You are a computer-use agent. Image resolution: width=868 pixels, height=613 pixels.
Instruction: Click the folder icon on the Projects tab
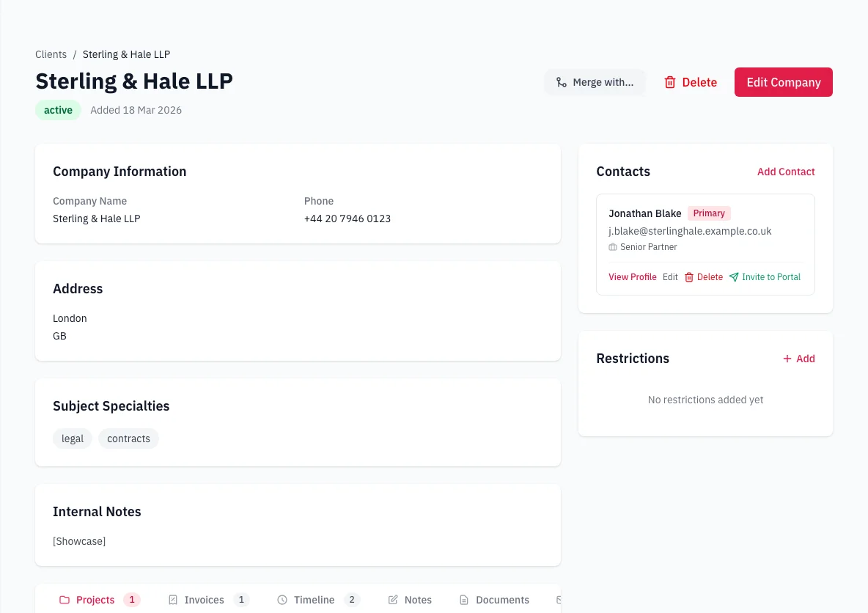(65, 599)
